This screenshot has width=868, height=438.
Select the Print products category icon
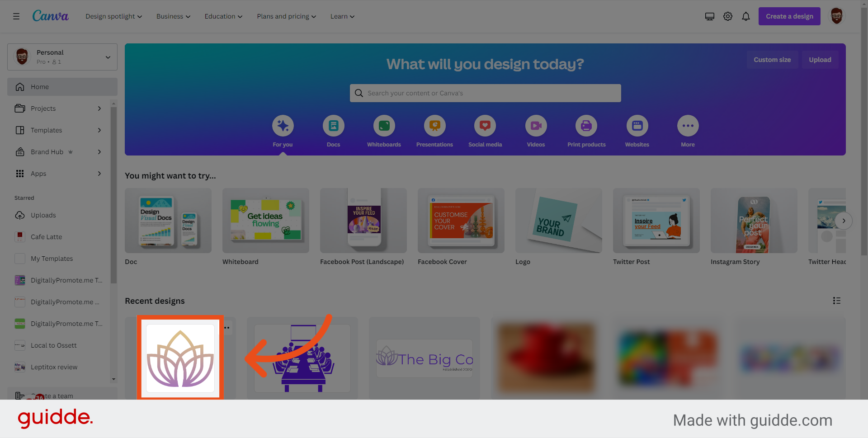tap(586, 126)
